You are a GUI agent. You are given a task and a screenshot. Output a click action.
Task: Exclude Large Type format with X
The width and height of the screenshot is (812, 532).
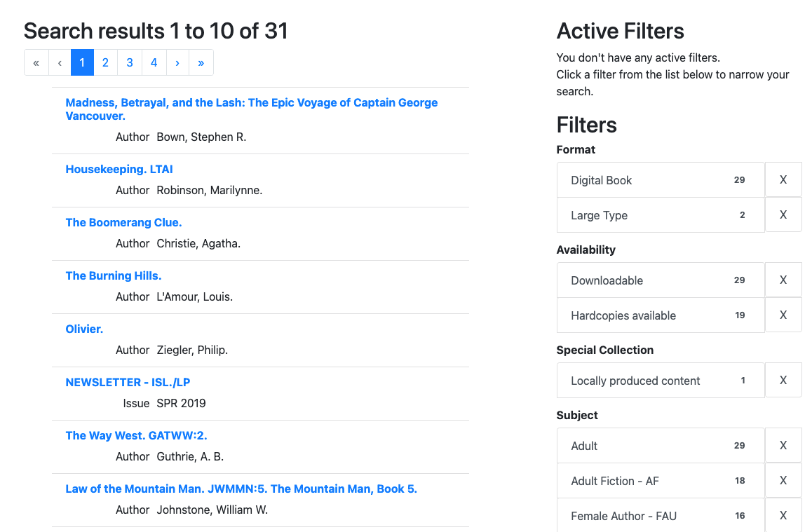(783, 214)
